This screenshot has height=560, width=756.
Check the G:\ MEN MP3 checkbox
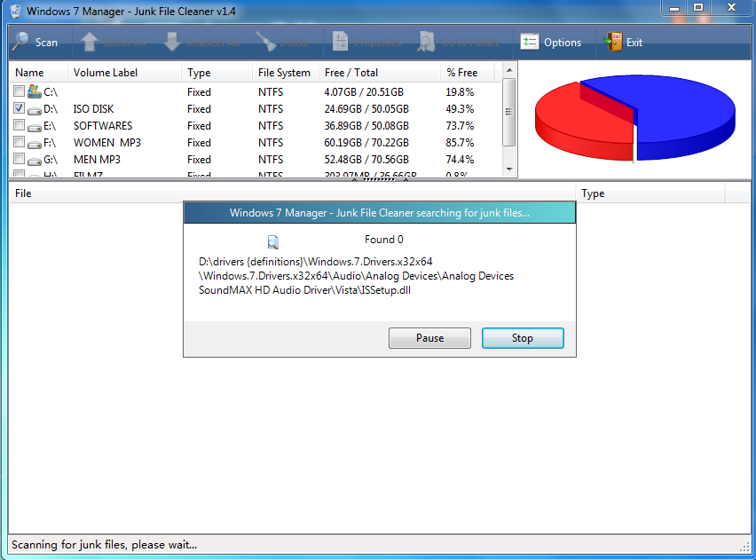pos(19,159)
